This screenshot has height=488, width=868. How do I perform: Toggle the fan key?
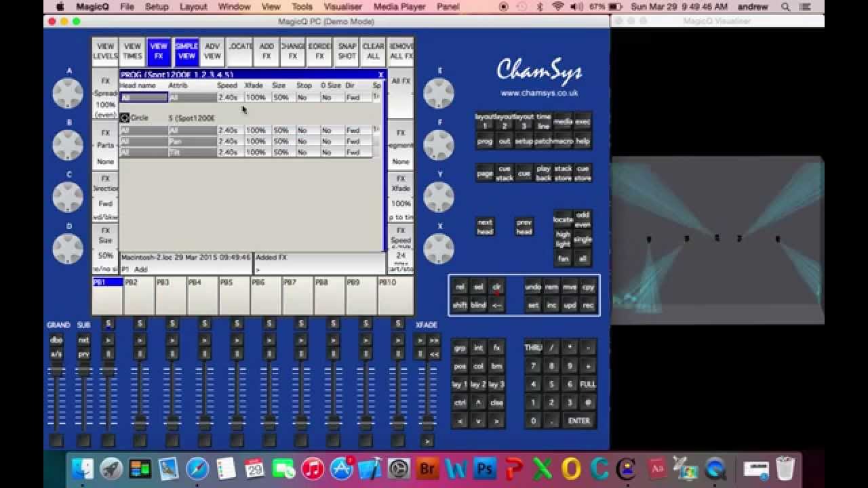[x=563, y=258]
